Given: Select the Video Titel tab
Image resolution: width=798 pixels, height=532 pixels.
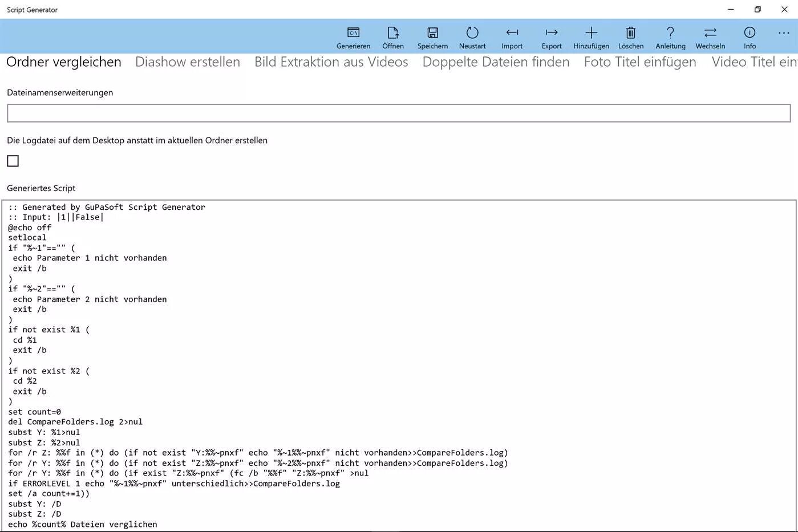Looking at the screenshot, I should 754,62.
